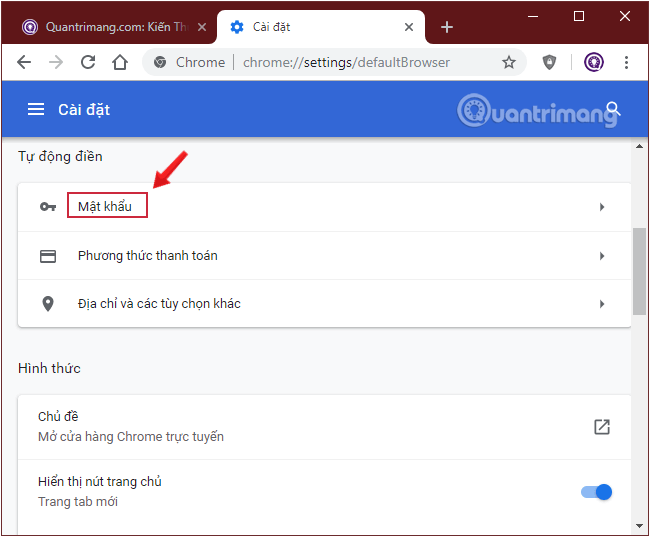Click the Tự động điền heading
650x537 pixels.
point(60,156)
